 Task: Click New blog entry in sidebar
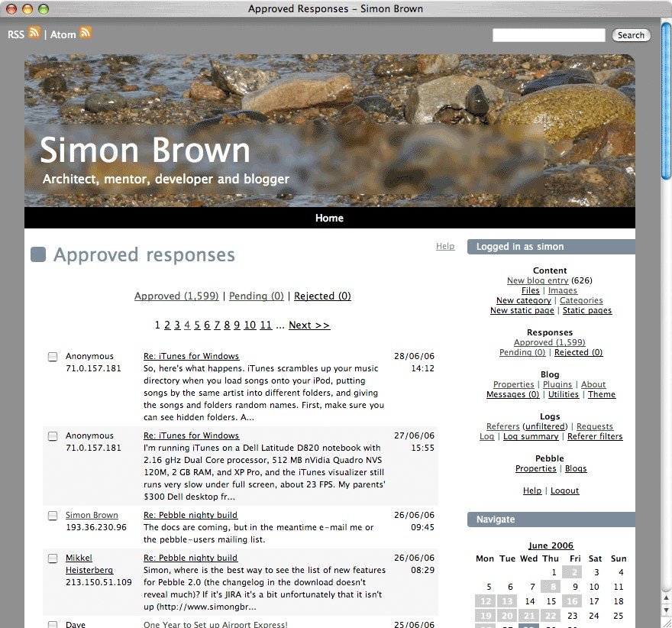click(538, 280)
